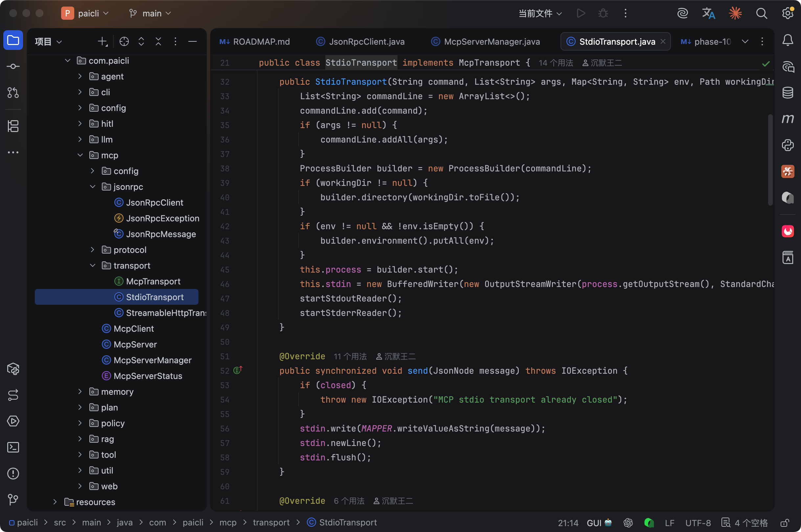Image resolution: width=801 pixels, height=532 pixels.
Task: Click the LF line separator in status bar
Action: [669, 523]
